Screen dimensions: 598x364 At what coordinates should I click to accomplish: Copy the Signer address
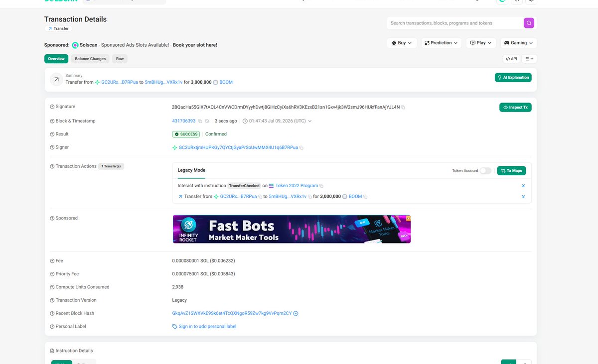(301, 148)
